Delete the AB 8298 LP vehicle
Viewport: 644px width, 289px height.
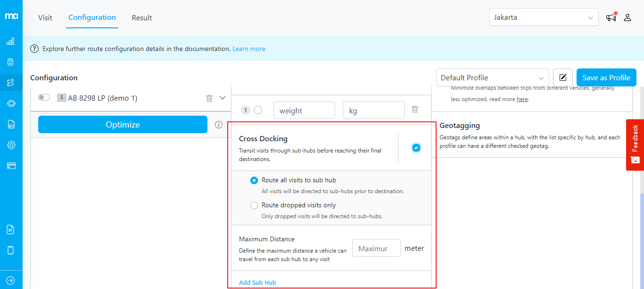click(x=209, y=98)
